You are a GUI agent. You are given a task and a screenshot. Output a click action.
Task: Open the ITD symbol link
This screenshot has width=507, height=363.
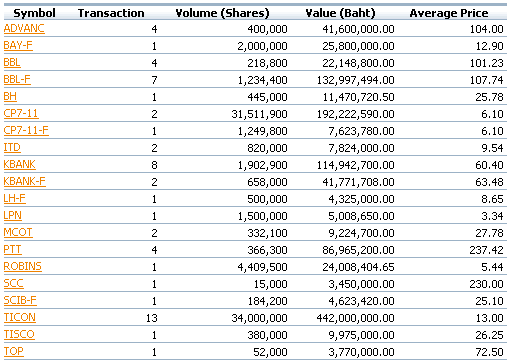pyautogui.click(x=12, y=148)
